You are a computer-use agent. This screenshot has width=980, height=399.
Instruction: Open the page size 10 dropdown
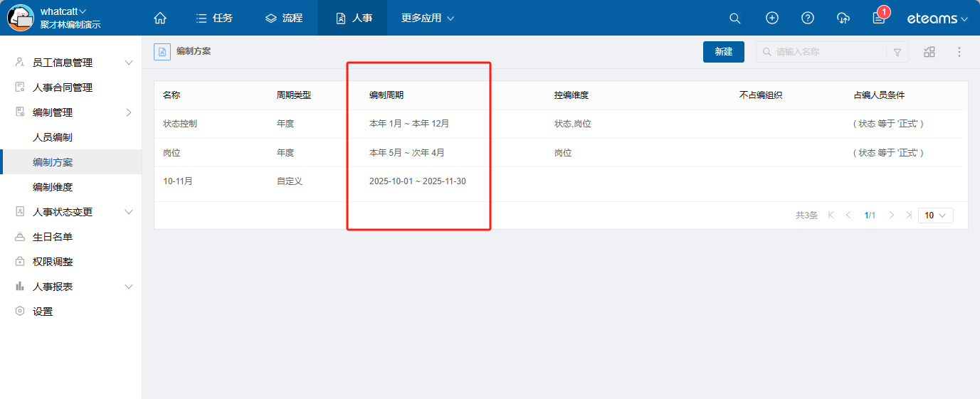point(936,215)
